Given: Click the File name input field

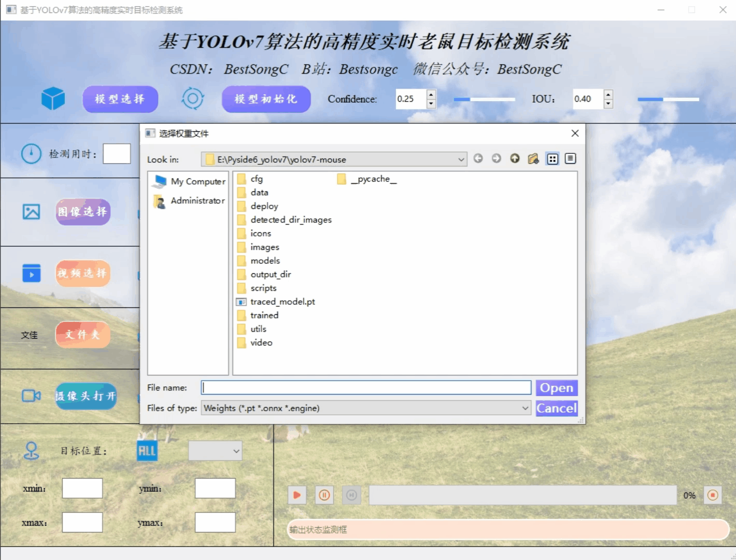Looking at the screenshot, I should click(x=366, y=388).
